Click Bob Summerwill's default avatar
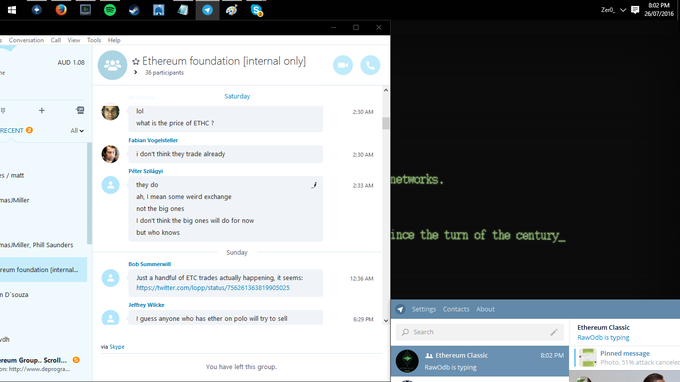 pos(110,278)
